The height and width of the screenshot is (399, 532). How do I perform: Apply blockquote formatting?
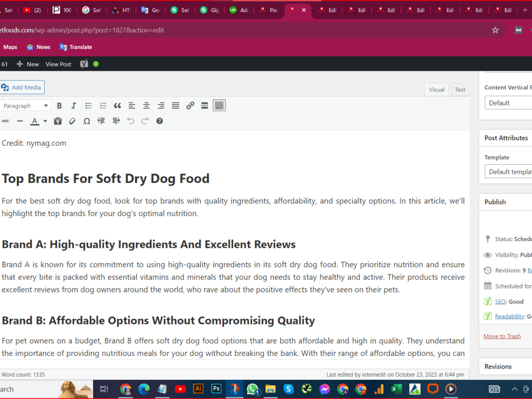tap(118, 105)
